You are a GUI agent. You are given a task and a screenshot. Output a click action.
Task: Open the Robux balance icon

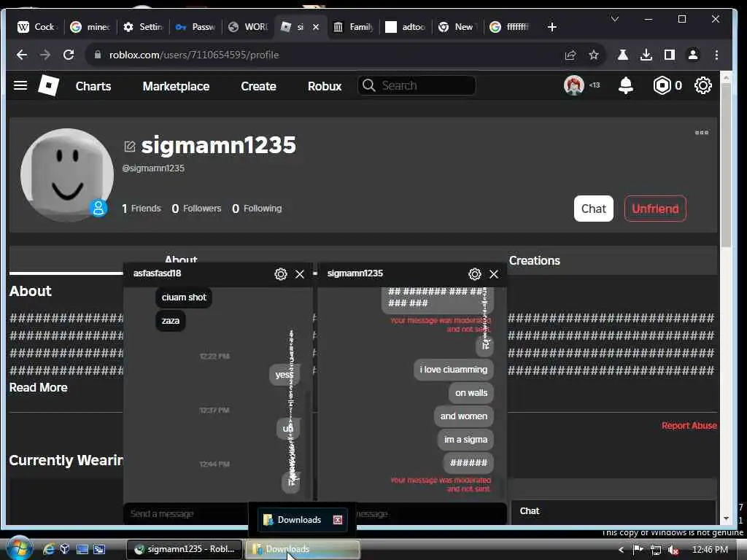(662, 86)
